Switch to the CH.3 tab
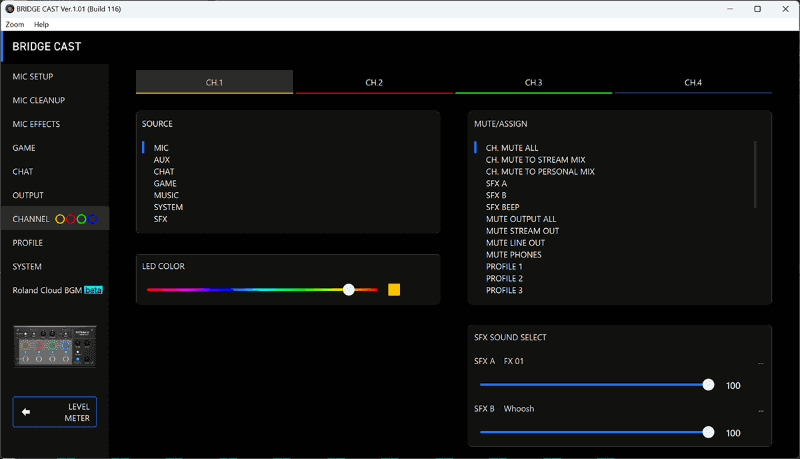 coord(534,82)
